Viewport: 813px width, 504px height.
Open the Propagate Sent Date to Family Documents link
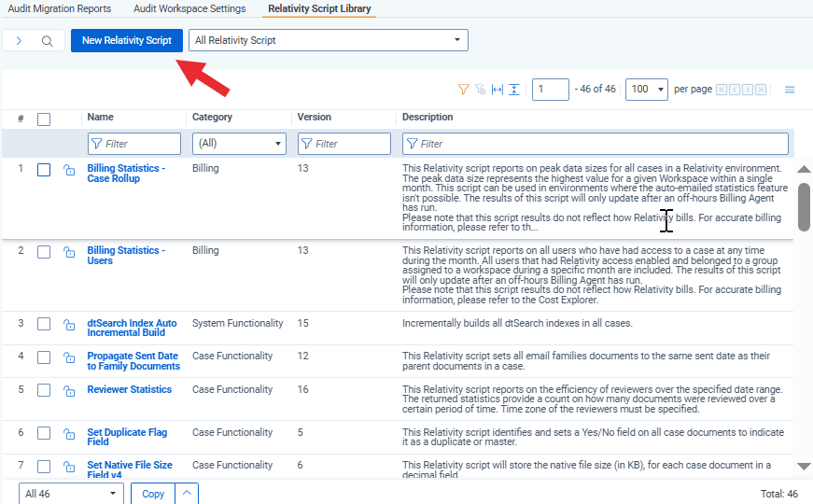click(x=133, y=361)
